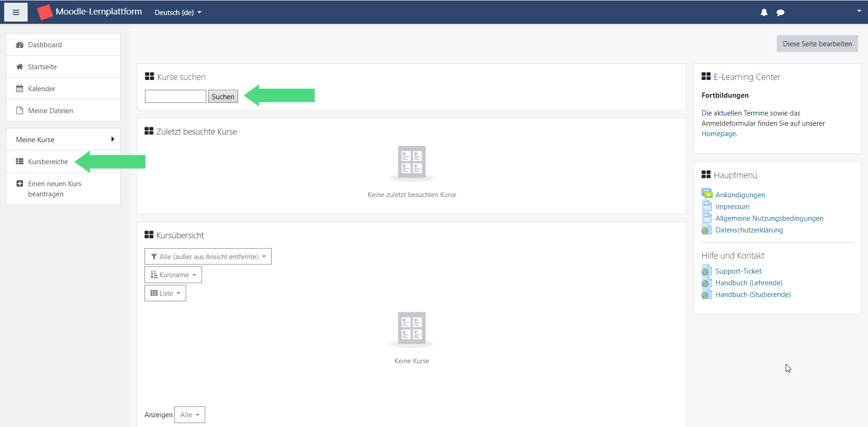Click the red Moodle logo icon
Viewport: 868px width, 427px height.
45,12
